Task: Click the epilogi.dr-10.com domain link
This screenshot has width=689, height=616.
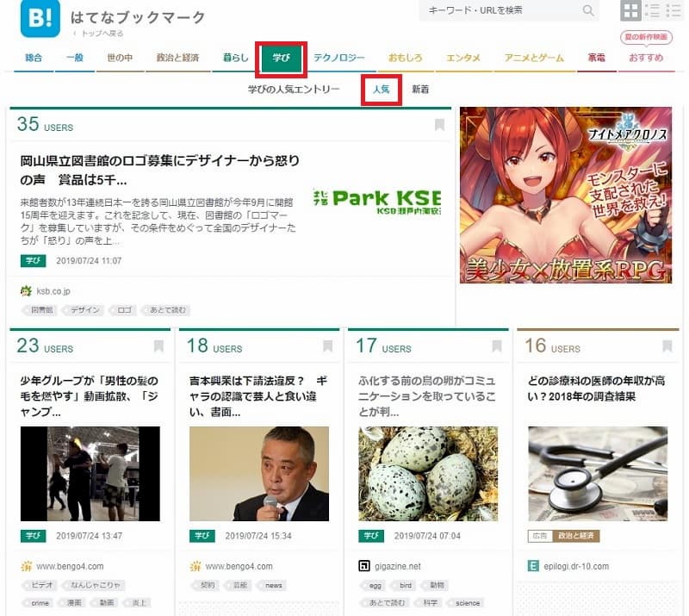Action: click(x=576, y=566)
